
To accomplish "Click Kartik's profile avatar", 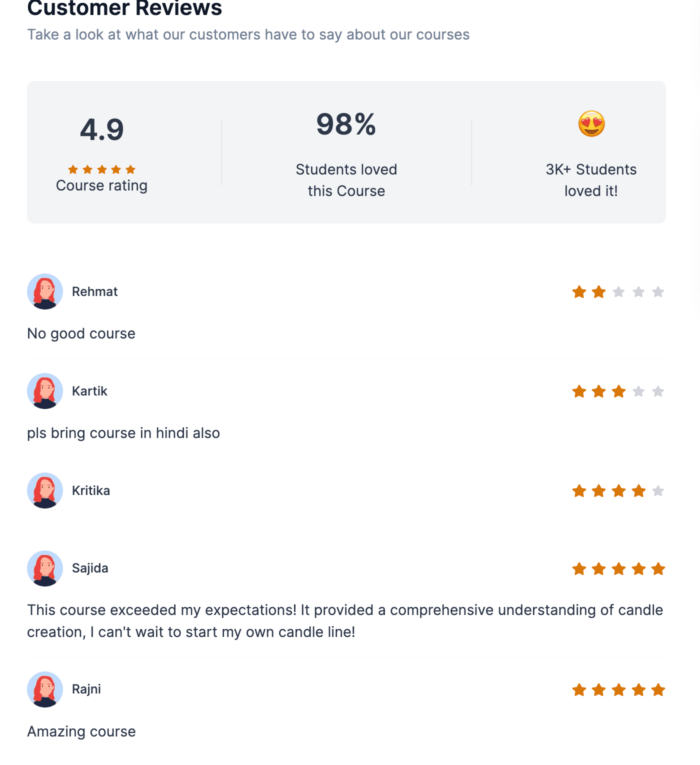I will 45,391.
